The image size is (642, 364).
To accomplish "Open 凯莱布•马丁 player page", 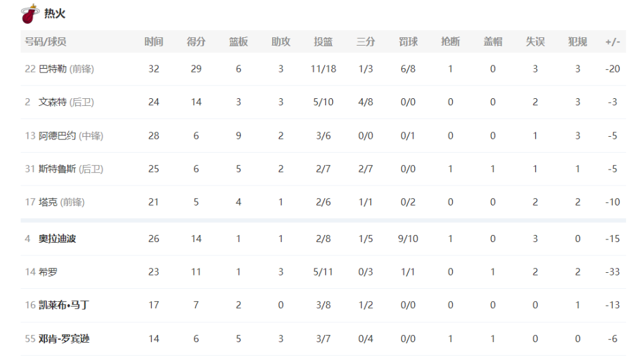I will 64,305.
